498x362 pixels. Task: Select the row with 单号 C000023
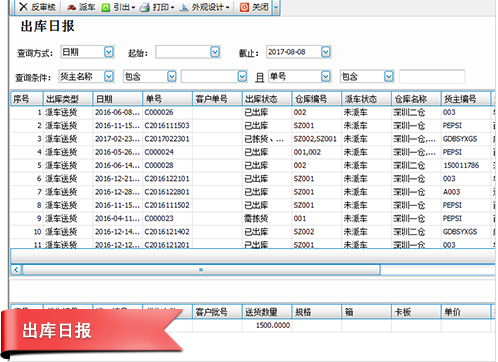(x=253, y=218)
